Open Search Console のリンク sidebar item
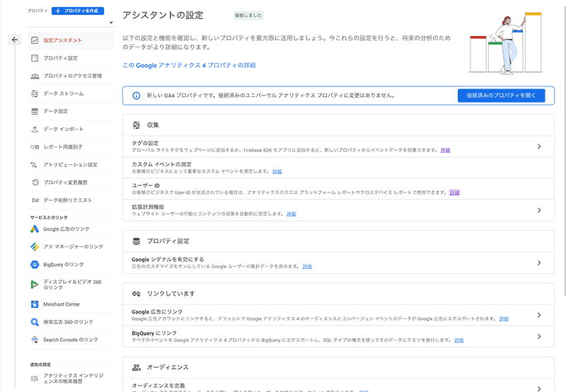 [71, 340]
